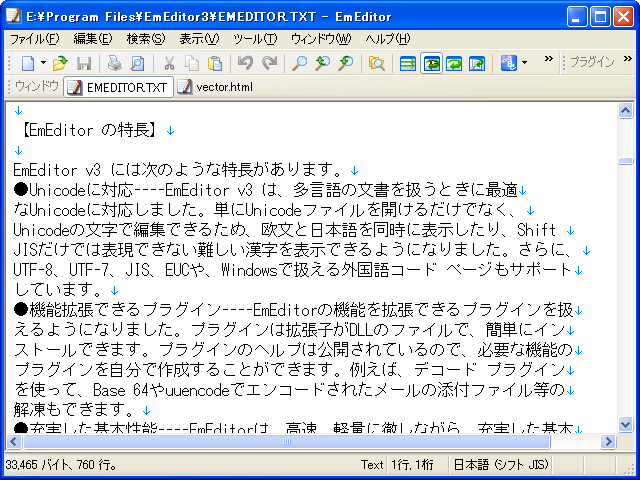Minimize the EmEditor window

(577, 17)
